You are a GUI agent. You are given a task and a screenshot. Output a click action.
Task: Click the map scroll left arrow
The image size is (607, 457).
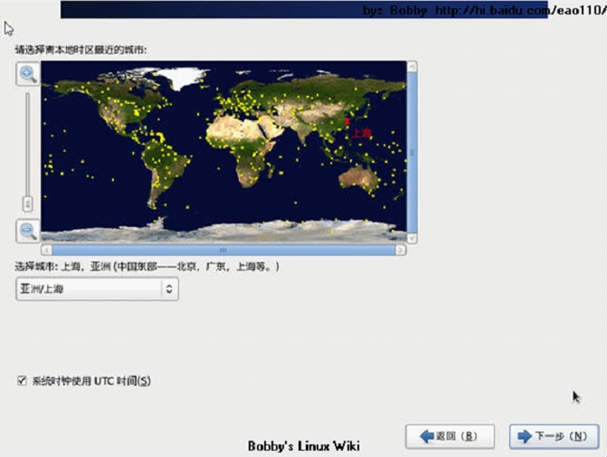(x=46, y=250)
